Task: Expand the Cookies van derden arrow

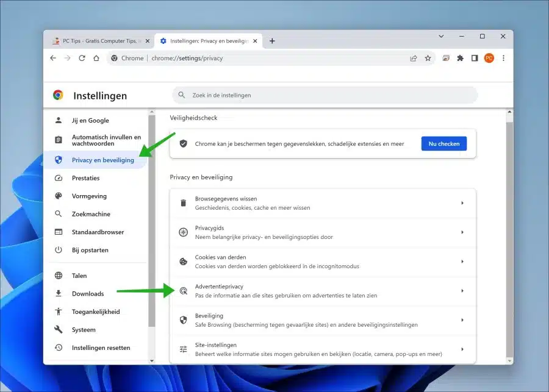Action: tap(462, 262)
